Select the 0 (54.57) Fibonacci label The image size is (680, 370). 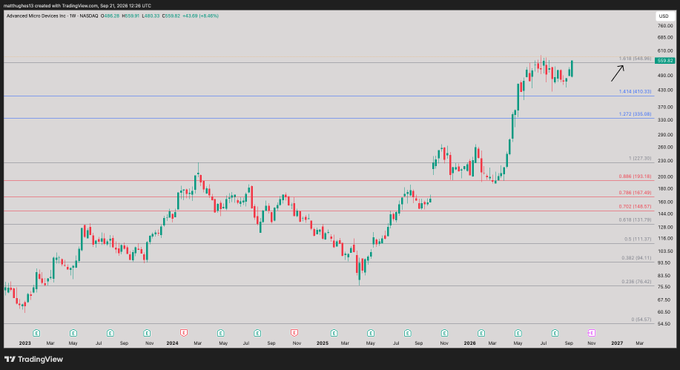[641, 319]
